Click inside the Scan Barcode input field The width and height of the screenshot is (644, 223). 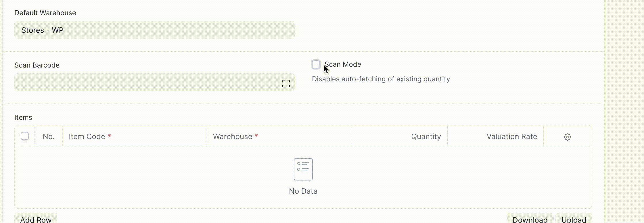(x=147, y=82)
